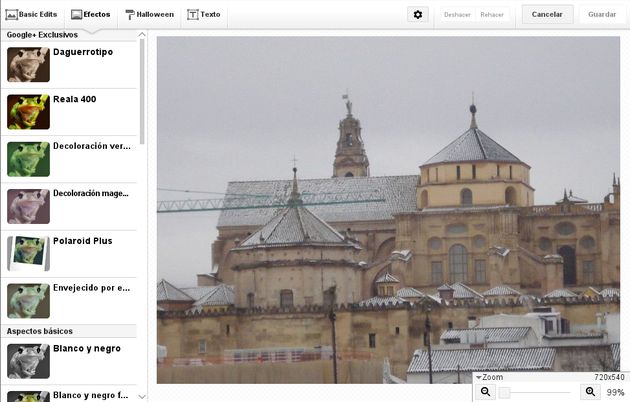
Task: Open the Halloween tab
Action: tap(149, 14)
